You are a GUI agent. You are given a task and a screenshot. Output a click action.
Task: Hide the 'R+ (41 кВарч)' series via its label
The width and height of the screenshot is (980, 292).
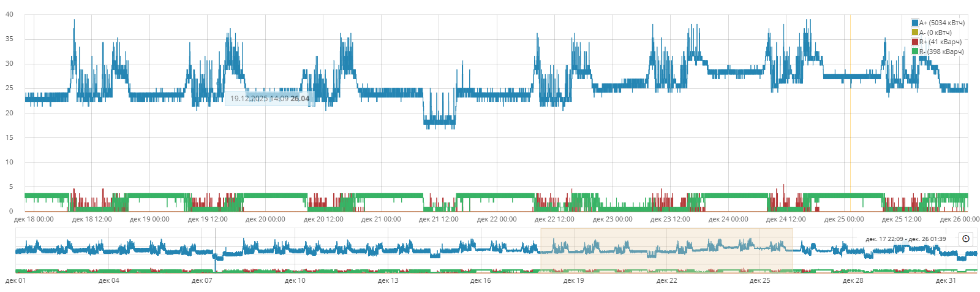pyautogui.click(x=940, y=42)
